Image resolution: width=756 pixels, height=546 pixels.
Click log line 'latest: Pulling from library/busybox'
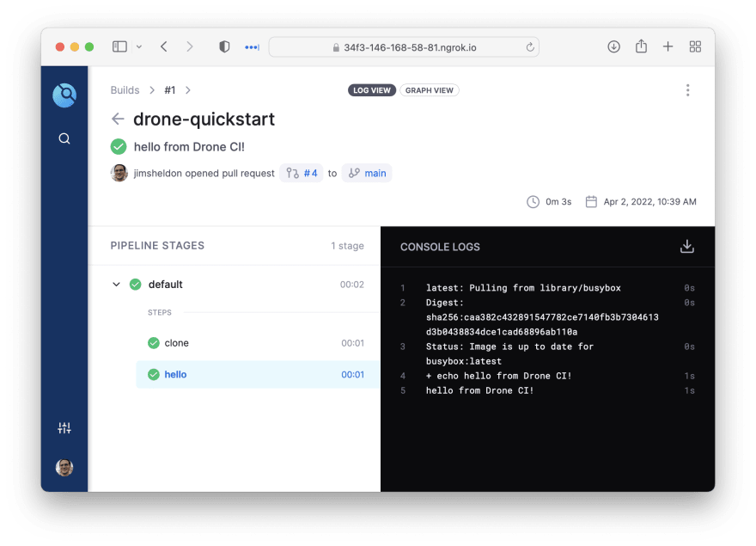click(523, 288)
